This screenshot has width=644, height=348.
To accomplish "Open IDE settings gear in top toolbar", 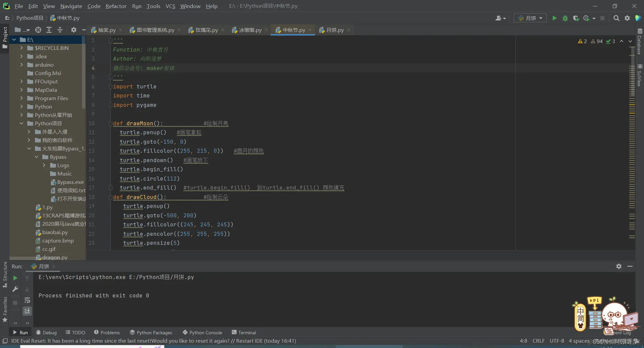I will [627, 18].
